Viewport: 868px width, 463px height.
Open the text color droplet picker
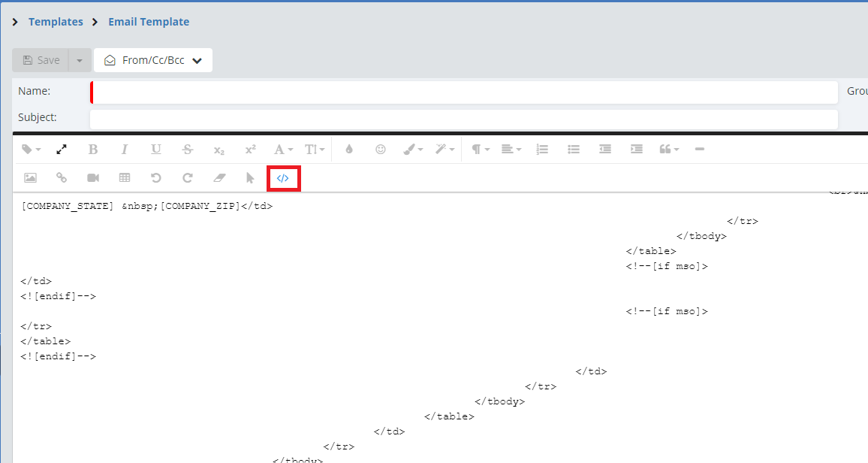point(349,150)
